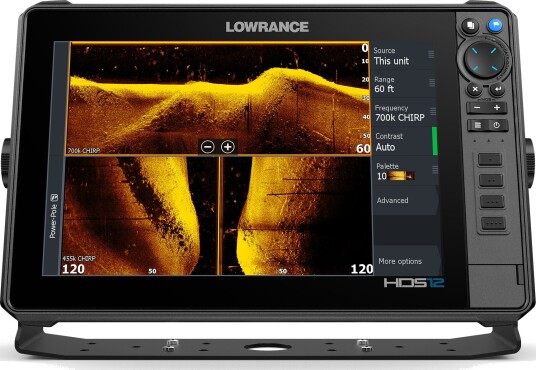Tap the hardware zoom-in plus key
The image size is (536, 370).
(497, 108)
